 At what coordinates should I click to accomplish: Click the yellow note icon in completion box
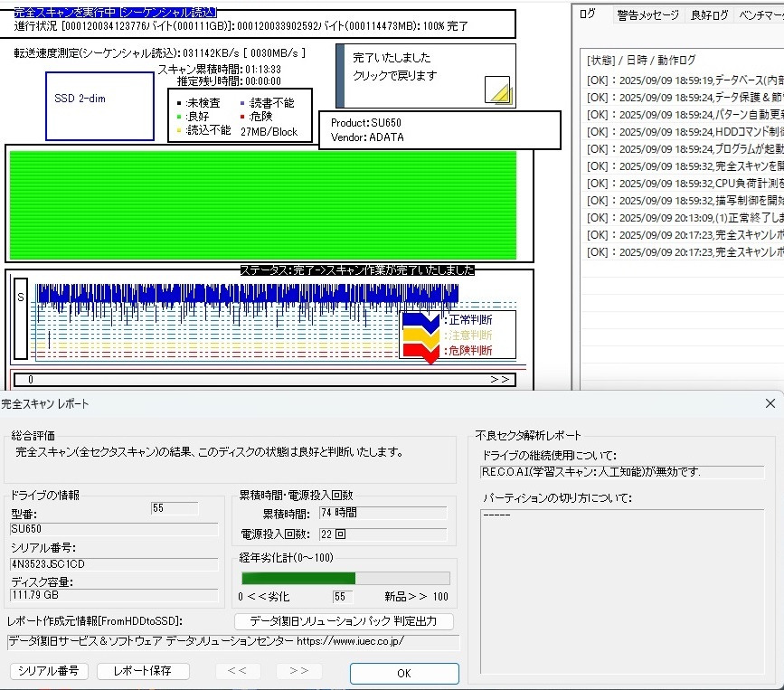pyautogui.click(x=498, y=91)
